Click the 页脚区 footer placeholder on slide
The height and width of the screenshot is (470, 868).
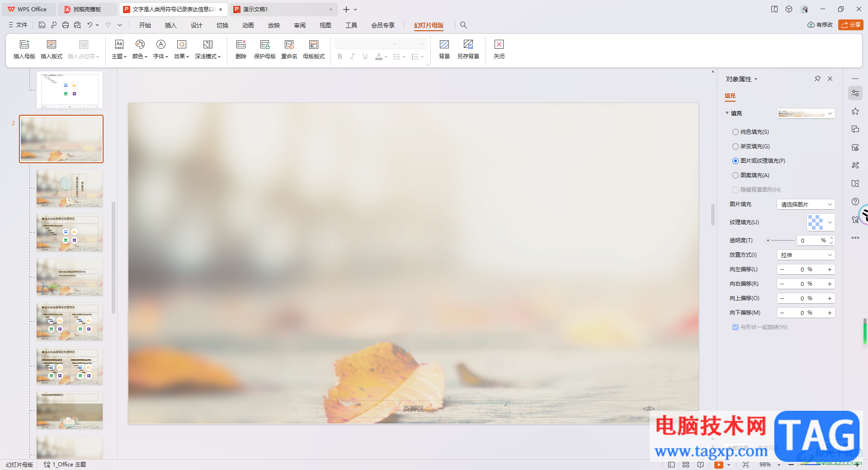coord(413,409)
